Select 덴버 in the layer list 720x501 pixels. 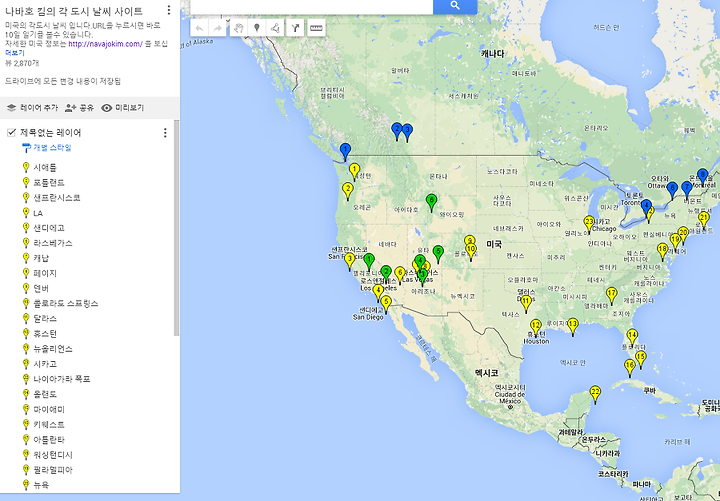(x=41, y=289)
